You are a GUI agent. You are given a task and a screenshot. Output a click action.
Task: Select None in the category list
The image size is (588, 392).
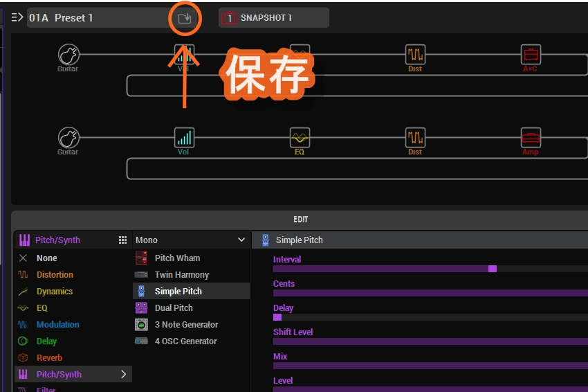[x=46, y=258]
